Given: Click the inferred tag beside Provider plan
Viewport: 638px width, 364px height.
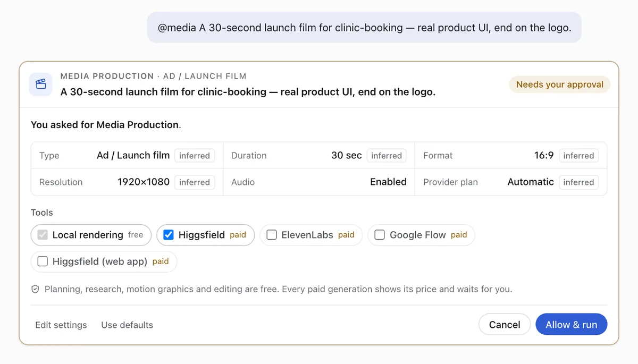Looking at the screenshot, I should pos(578,182).
